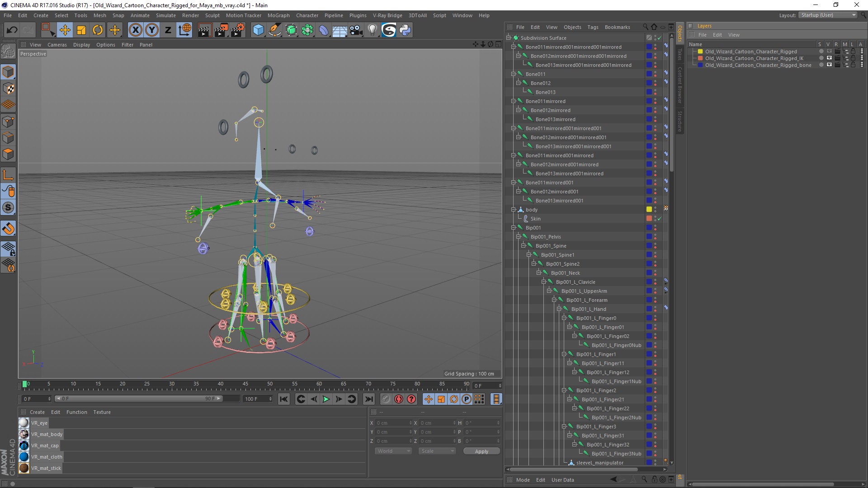Open the World coordinate dropdown
The width and height of the screenshot is (868, 488).
(x=393, y=451)
